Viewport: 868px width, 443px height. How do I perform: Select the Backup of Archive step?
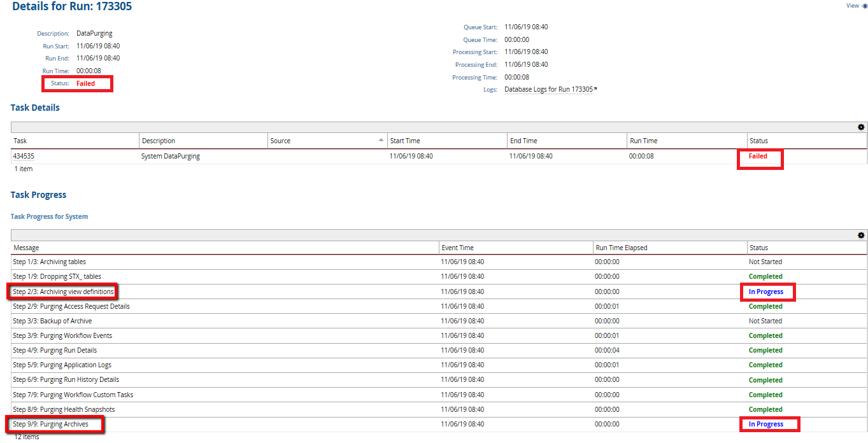click(x=52, y=321)
